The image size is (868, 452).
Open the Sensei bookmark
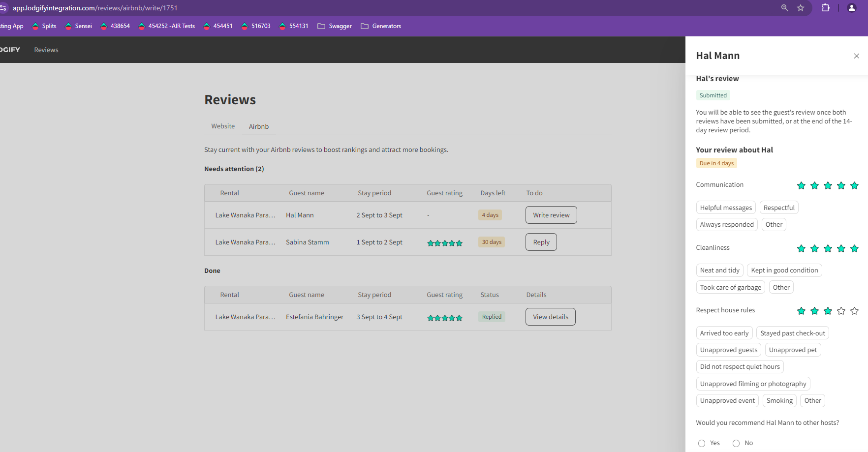(79, 26)
